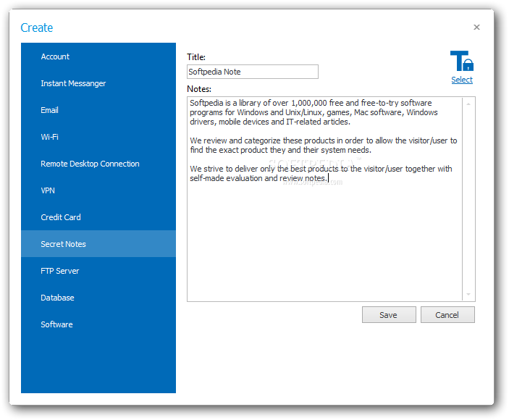
Task: Pick the Credit Card category
Action: point(98,217)
